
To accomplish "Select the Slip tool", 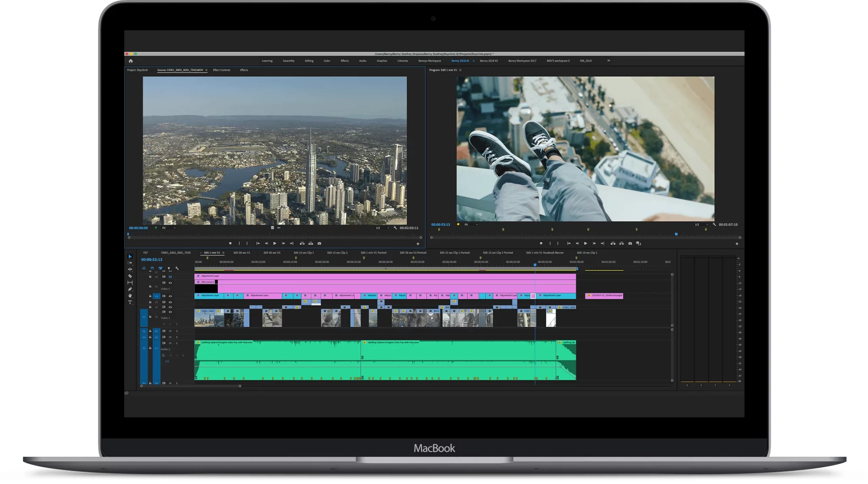I will tap(130, 282).
